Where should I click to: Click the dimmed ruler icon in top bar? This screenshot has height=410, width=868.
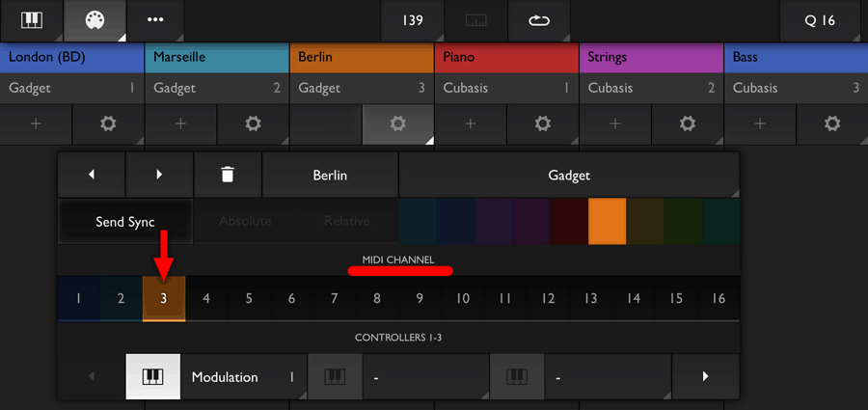point(475,20)
